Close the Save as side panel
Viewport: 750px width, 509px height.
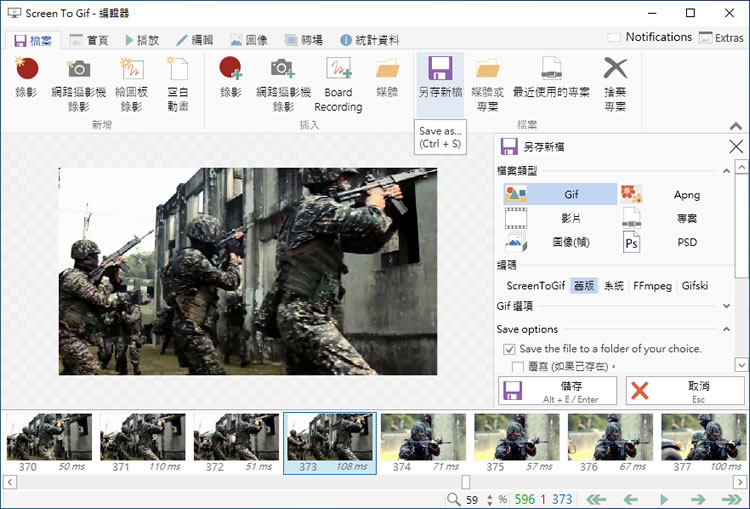(x=736, y=146)
